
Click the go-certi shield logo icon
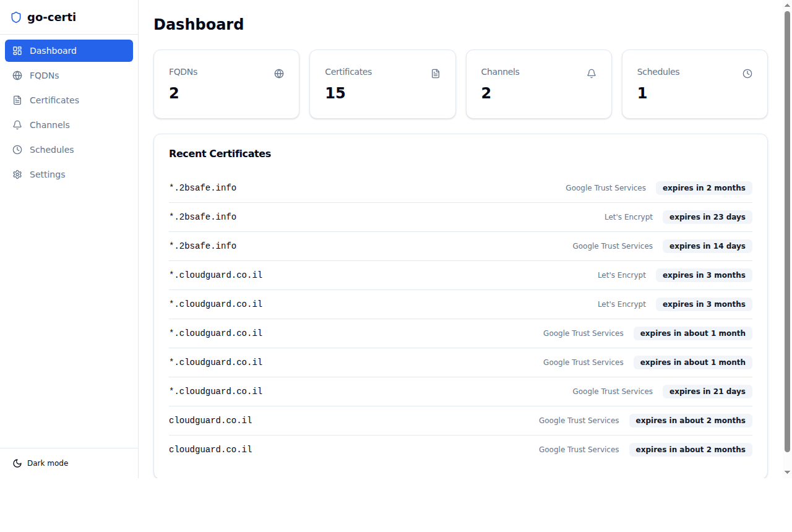click(x=16, y=17)
